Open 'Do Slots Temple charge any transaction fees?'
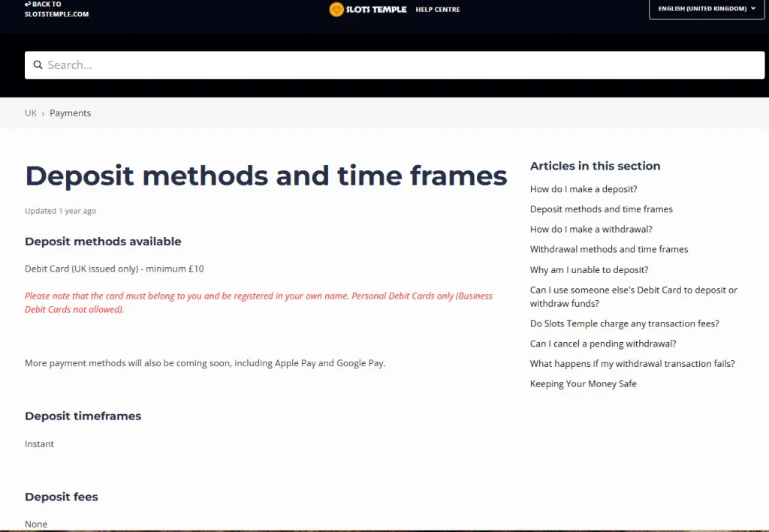The height and width of the screenshot is (532, 769). click(x=624, y=324)
